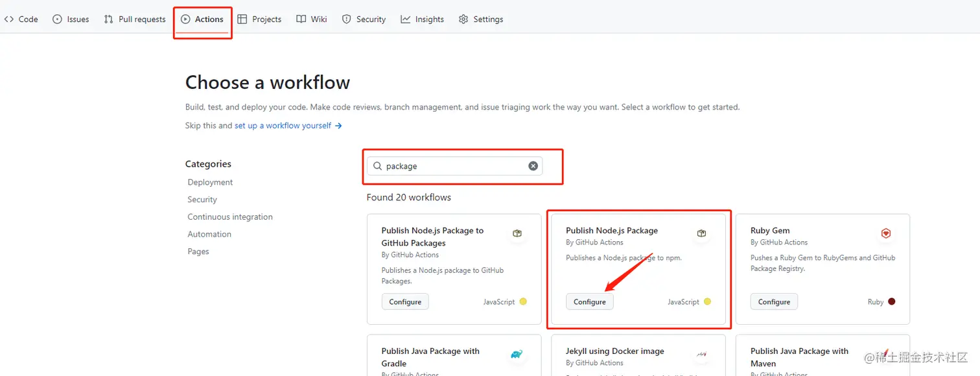Click the magnifier icon in search box
The width and height of the screenshot is (980, 376).
pyautogui.click(x=377, y=166)
